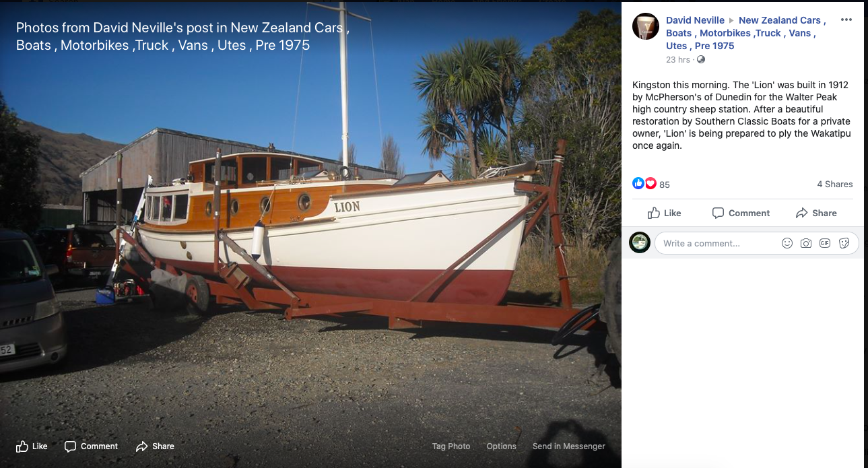
Task: Like the post in the right panel
Action: click(664, 213)
